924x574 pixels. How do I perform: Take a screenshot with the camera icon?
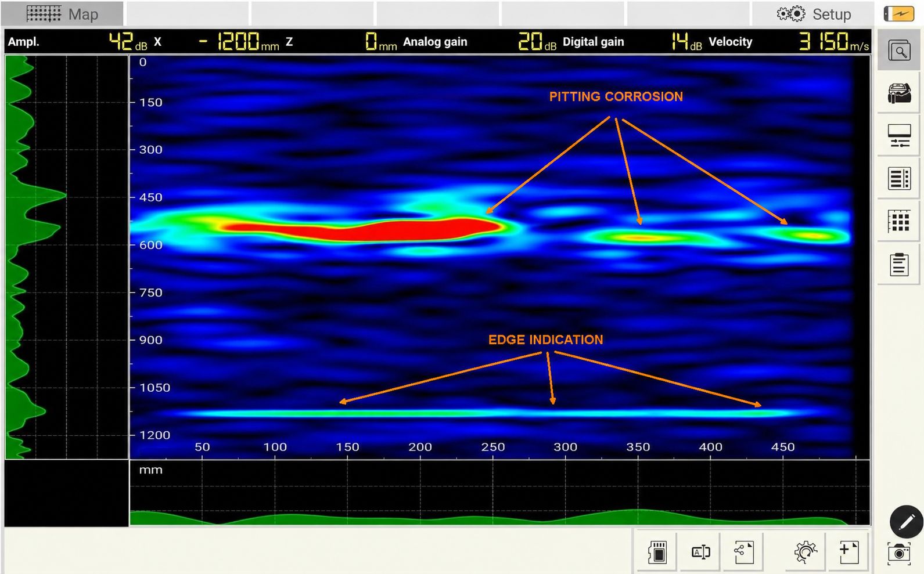point(899,553)
